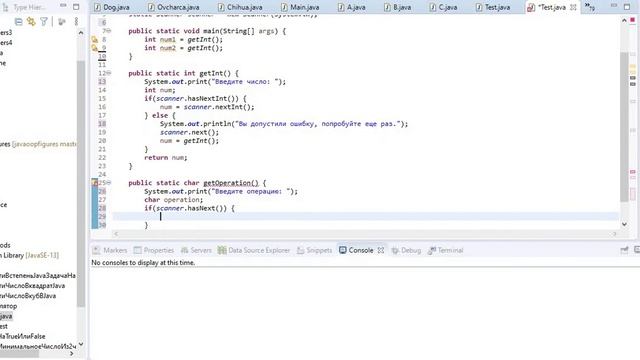Collapse all items in the explorer toolbar

pos(18,22)
